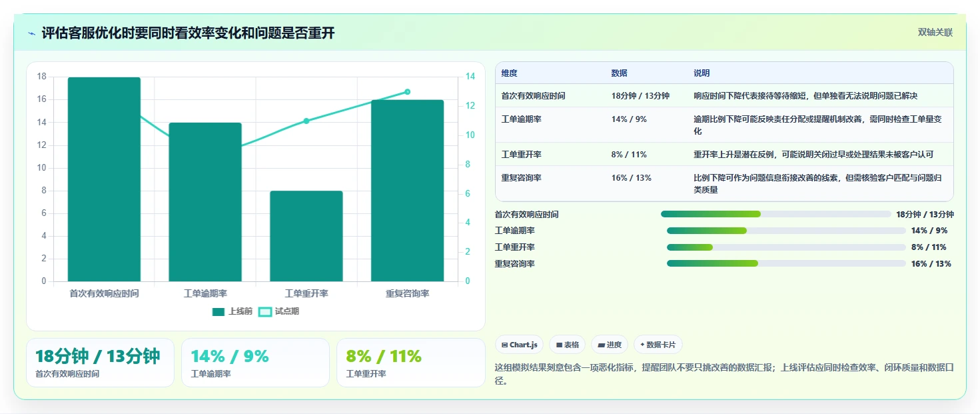Toggle the 试点期 legend entry
This screenshot has width=980, height=414.
pyautogui.click(x=278, y=311)
